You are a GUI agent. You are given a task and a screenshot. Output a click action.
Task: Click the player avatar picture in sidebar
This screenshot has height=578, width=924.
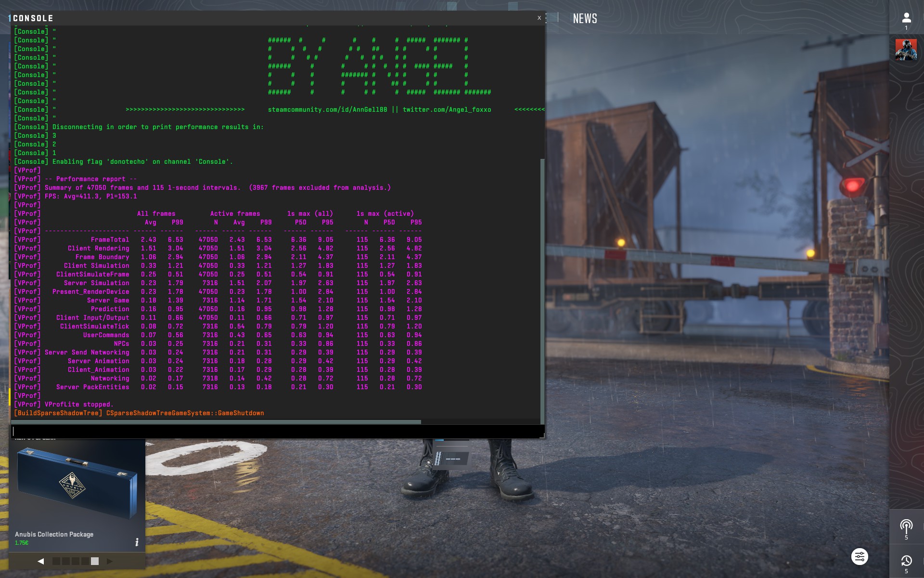(906, 50)
